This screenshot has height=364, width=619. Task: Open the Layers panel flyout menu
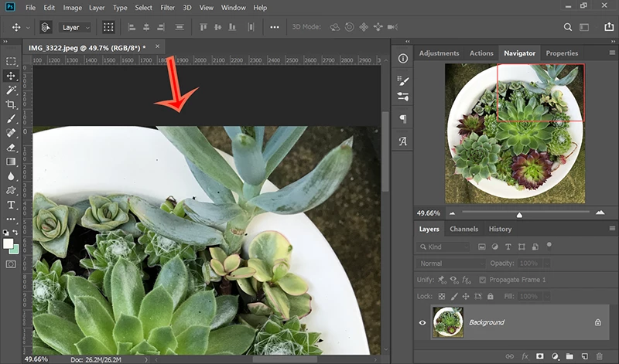pyautogui.click(x=612, y=228)
